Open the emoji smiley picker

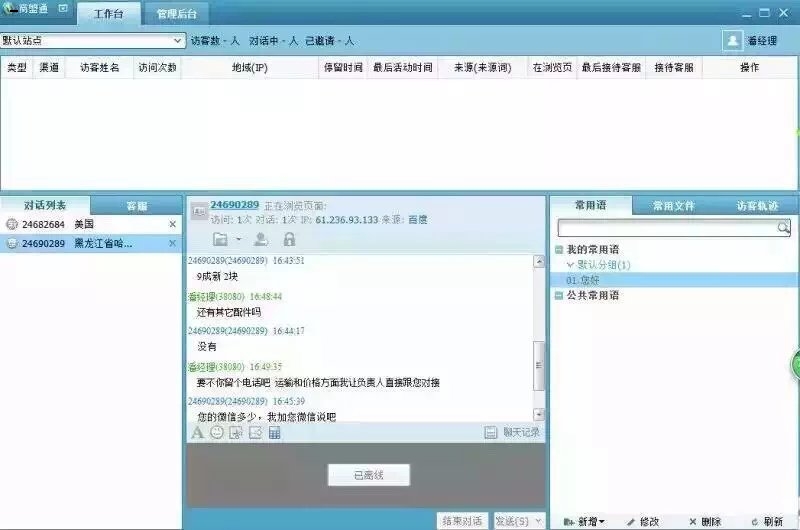click(216, 432)
